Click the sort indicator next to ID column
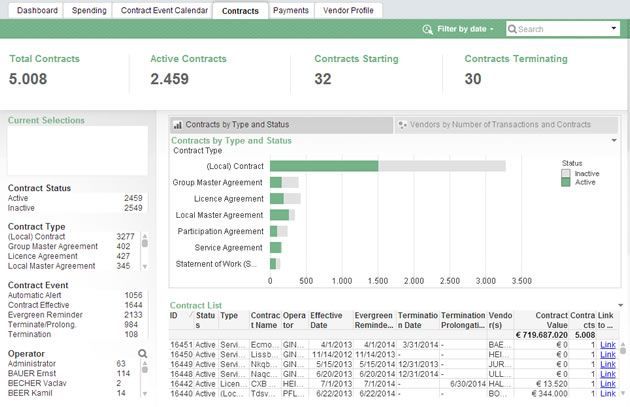 (190, 315)
